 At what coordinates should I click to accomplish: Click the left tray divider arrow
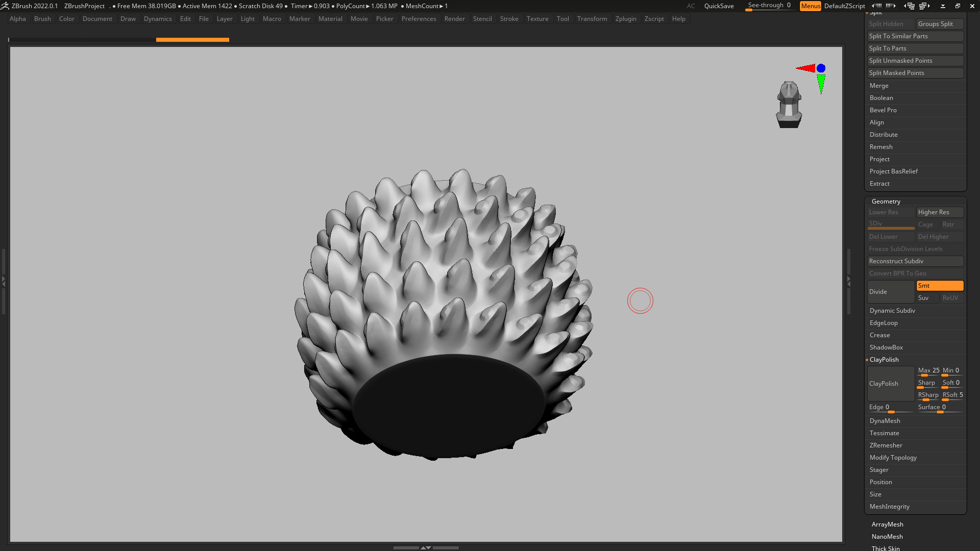coord(3,281)
